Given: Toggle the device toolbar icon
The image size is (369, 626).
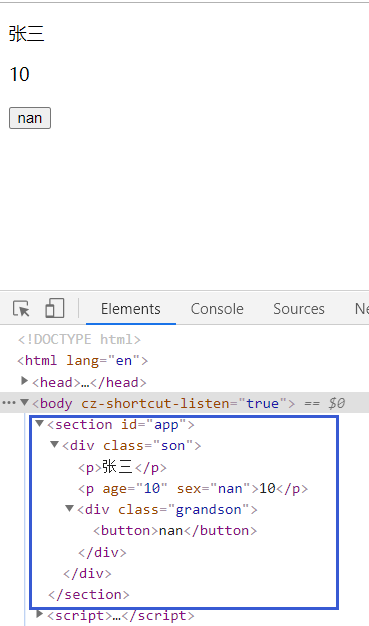Looking at the screenshot, I should click(55, 309).
